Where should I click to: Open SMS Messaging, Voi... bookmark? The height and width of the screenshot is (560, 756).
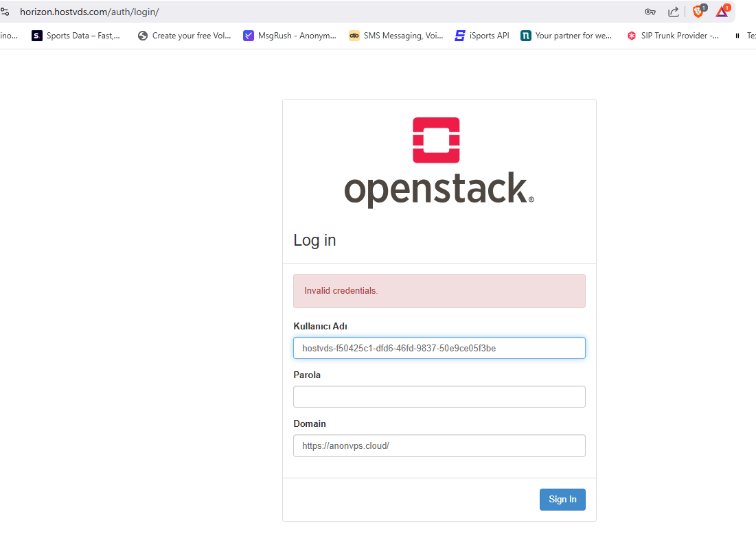(396, 36)
